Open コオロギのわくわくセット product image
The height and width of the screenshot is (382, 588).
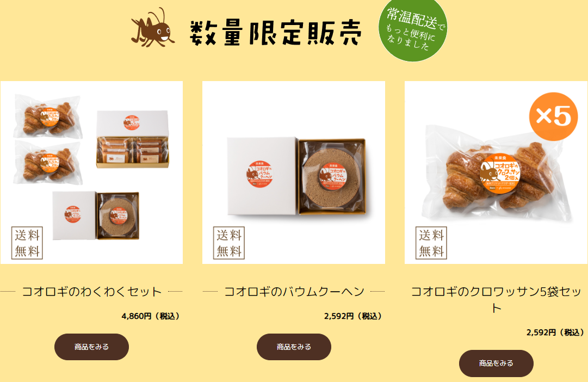tap(91, 172)
